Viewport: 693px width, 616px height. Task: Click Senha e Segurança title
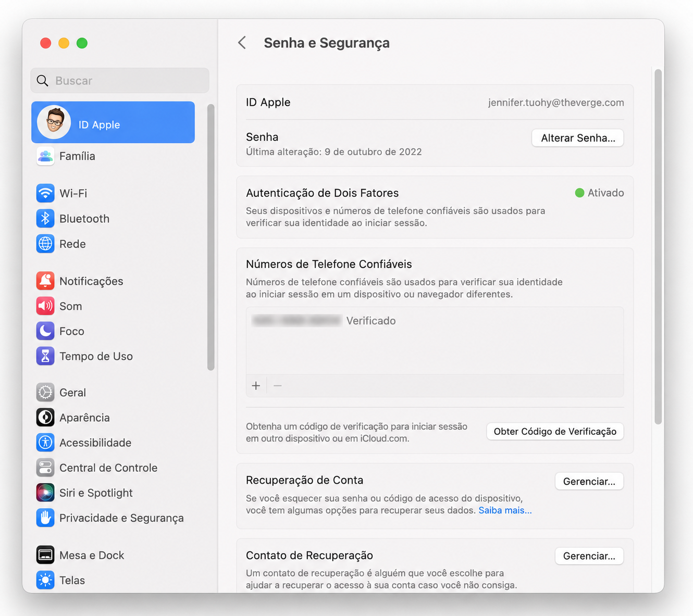327,43
